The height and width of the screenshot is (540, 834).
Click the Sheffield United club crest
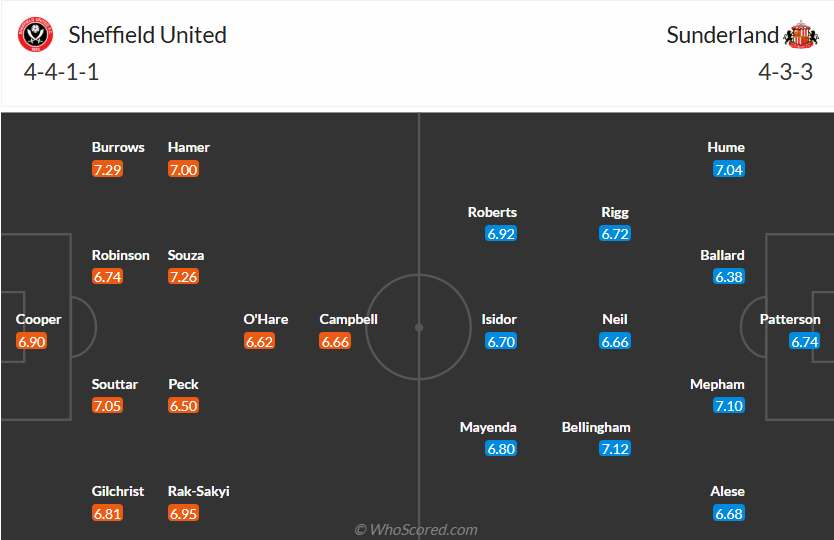click(x=37, y=35)
